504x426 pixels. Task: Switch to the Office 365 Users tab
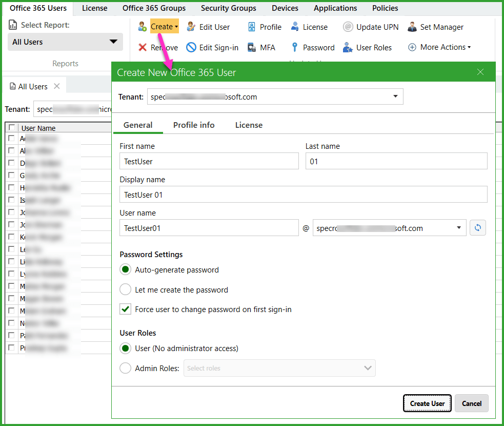click(38, 8)
